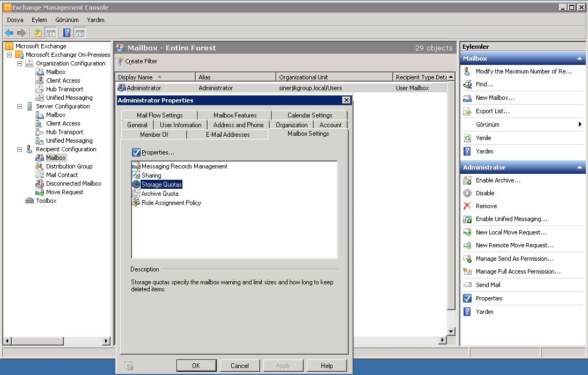
Task: Sort by the Display Name column header
Action: point(155,77)
